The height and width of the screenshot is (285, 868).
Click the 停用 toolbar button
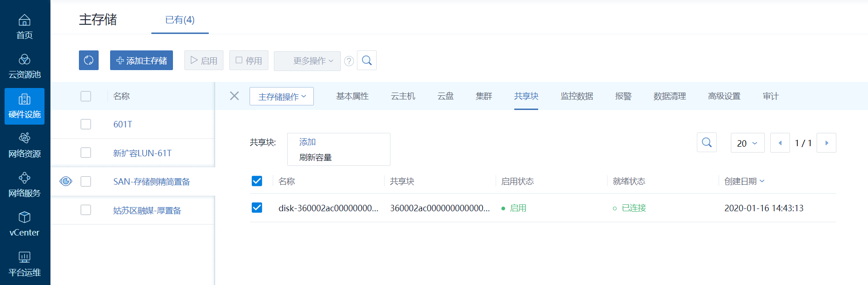pyautogui.click(x=249, y=60)
